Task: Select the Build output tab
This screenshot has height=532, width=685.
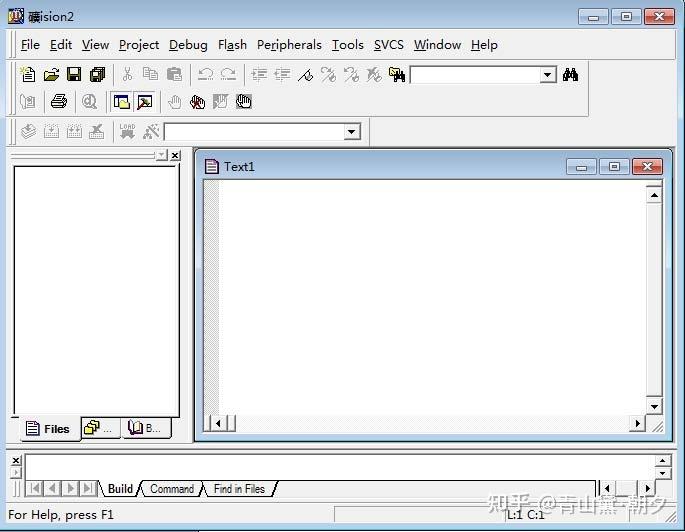Action: click(120, 488)
